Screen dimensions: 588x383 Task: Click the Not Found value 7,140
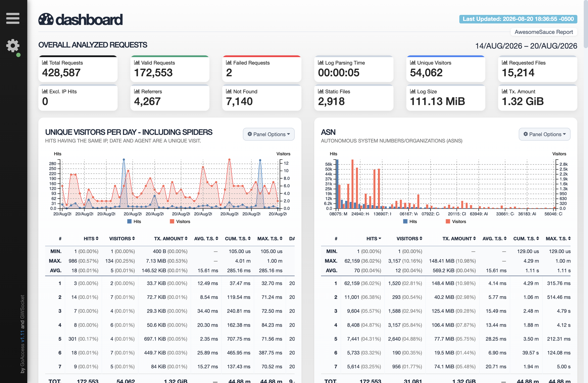239,101
